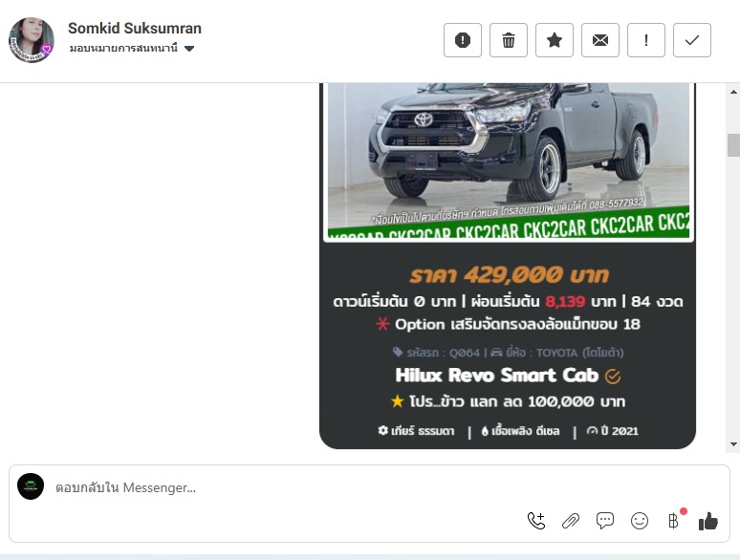Click the price 429,000 text
Image resolution: width=740 pixels, height=560 pixels.
point(509,274)
